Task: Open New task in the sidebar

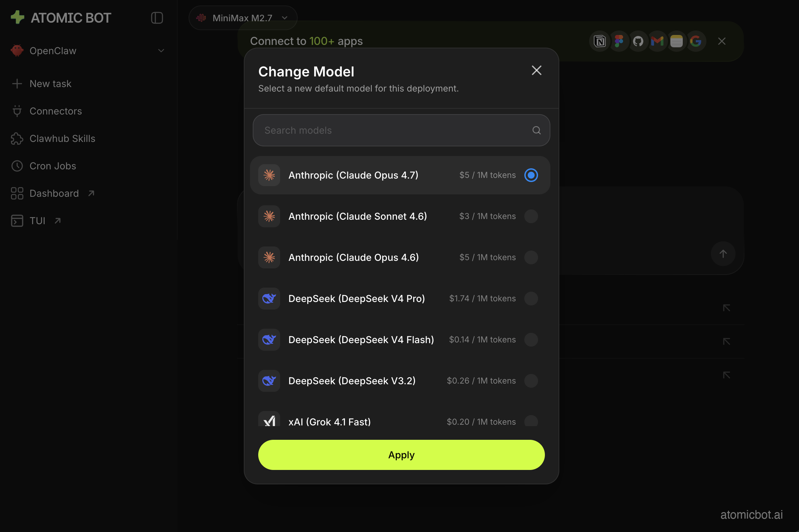Action: (50, 84)
